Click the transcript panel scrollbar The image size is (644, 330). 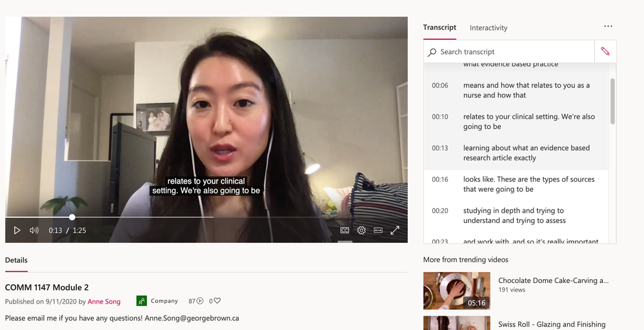(x=612, y=101)
